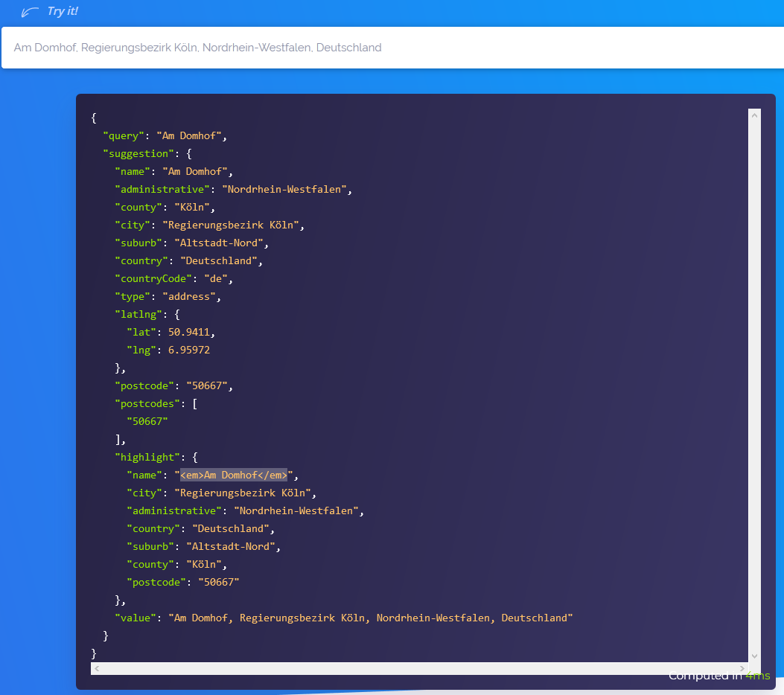Select the highlighted '<em>Am Domhof</em>' value

coord(234,475)
